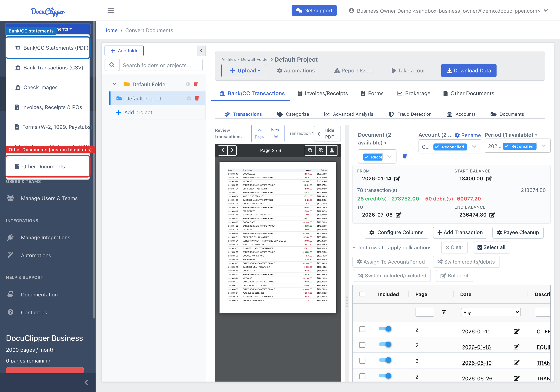Open the Date filter Any dropdown
Screen dimensions: 560x392
pos(491,312)
